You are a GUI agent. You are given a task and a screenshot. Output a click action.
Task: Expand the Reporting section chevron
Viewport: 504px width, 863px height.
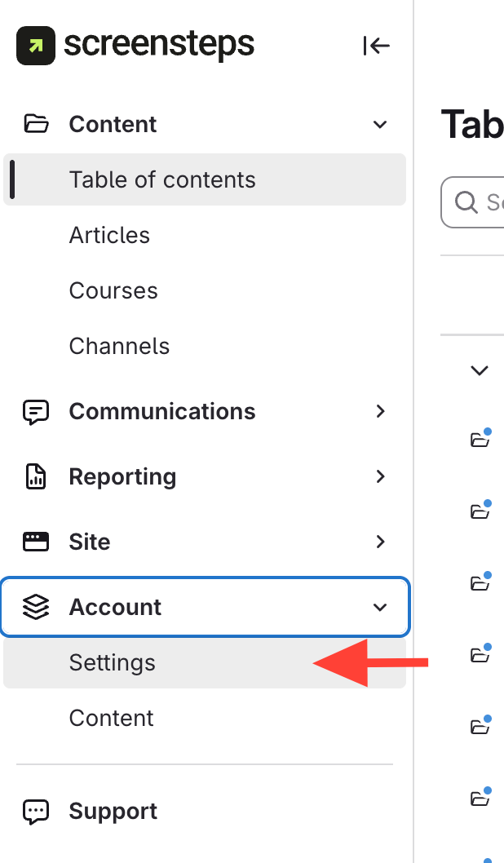point(380,477)
